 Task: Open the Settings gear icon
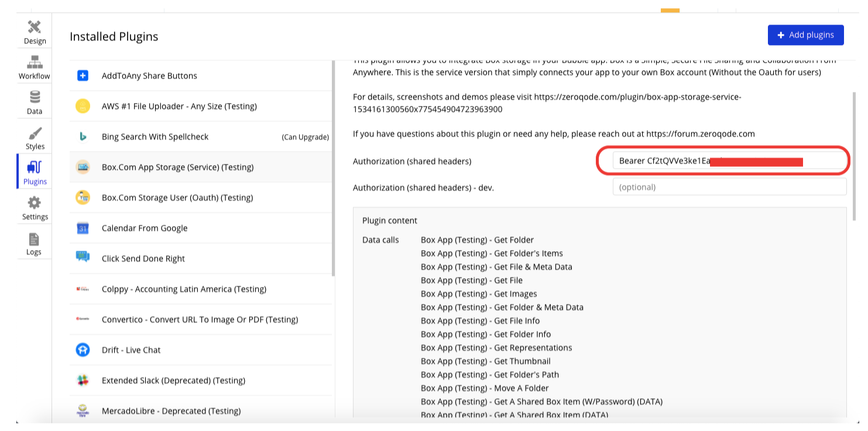[x=35, y=203]
